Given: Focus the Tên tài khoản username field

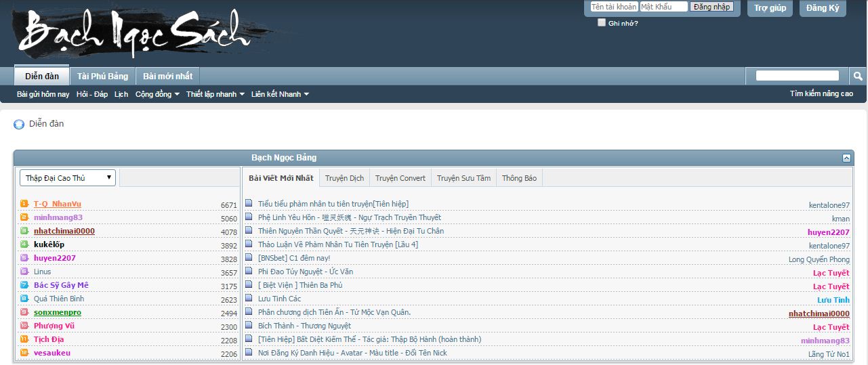Looking at the screenshot, I should pos(613,7).
